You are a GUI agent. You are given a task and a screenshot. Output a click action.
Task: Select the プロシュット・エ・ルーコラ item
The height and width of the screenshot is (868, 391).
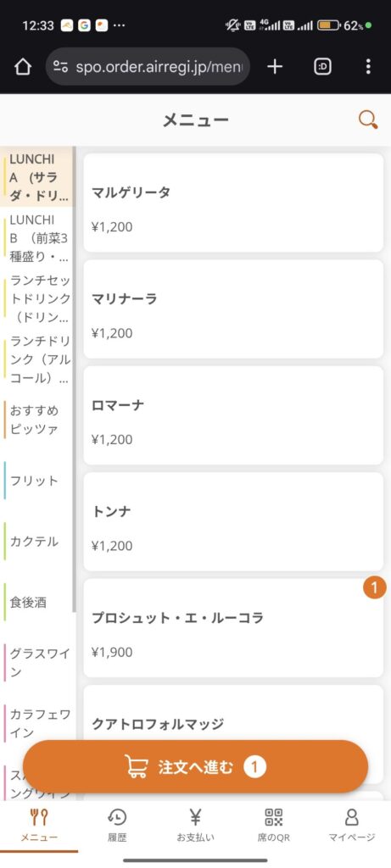tap(233, 628)
